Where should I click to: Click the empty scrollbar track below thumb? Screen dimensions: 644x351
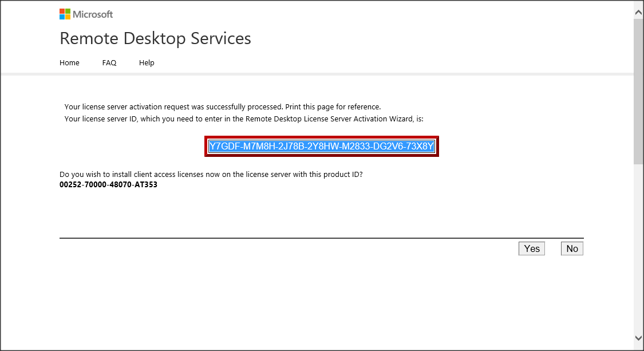[638, 246]
